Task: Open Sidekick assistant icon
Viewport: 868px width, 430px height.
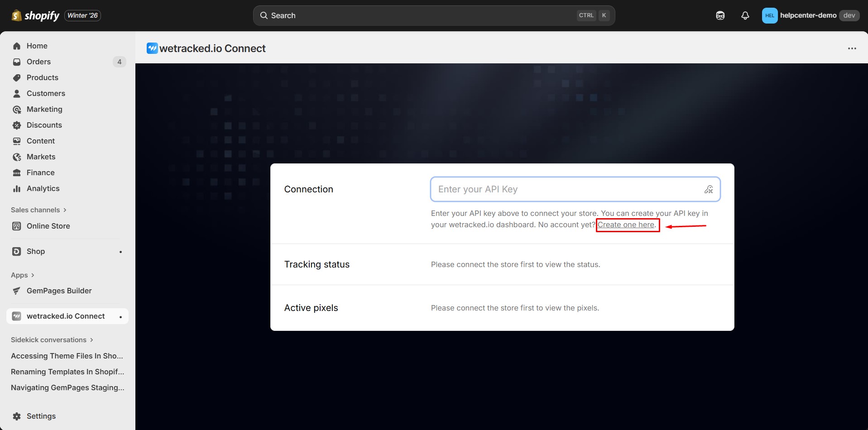Action: (x=720, y=15)
